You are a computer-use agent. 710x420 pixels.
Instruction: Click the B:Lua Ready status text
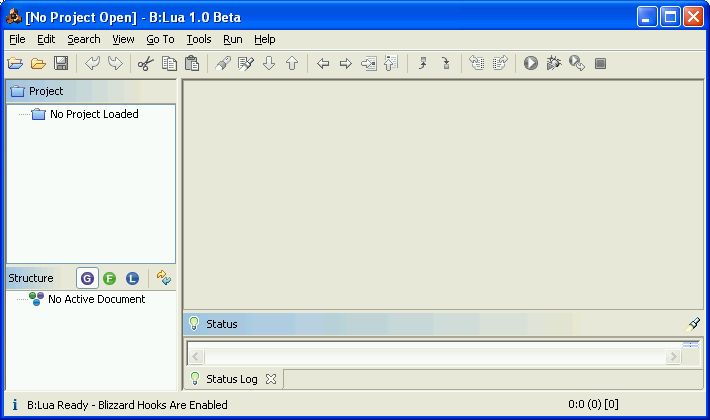coord(127,405)
